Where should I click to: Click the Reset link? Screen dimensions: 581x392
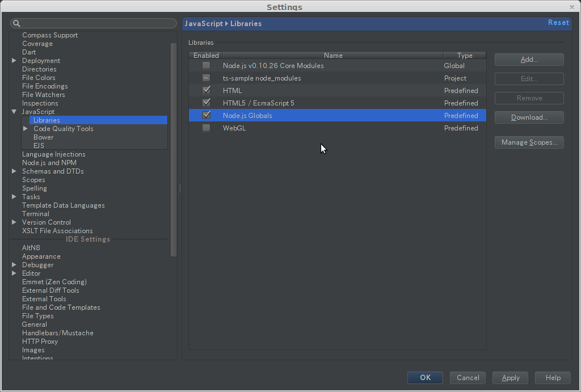[x=558, y=23]
